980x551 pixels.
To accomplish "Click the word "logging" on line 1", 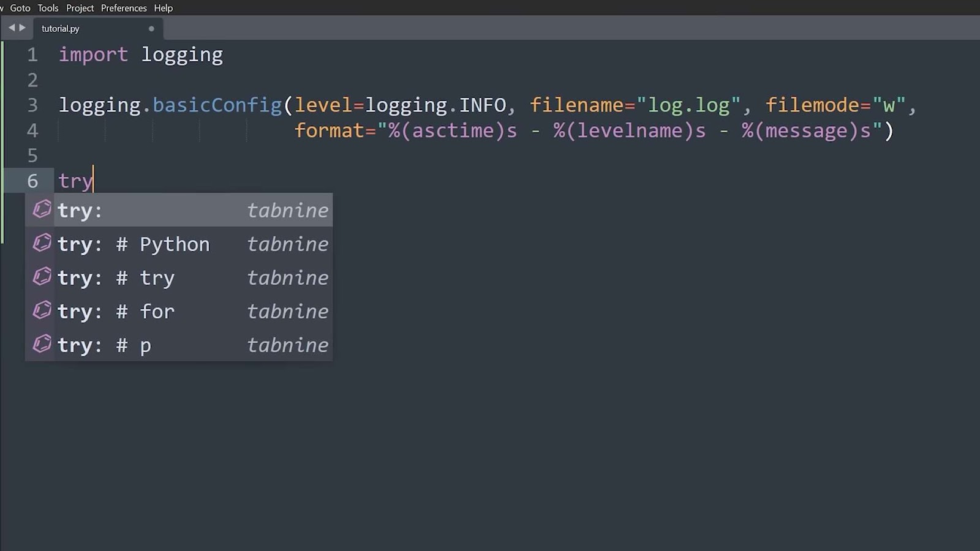I will 181,54.
